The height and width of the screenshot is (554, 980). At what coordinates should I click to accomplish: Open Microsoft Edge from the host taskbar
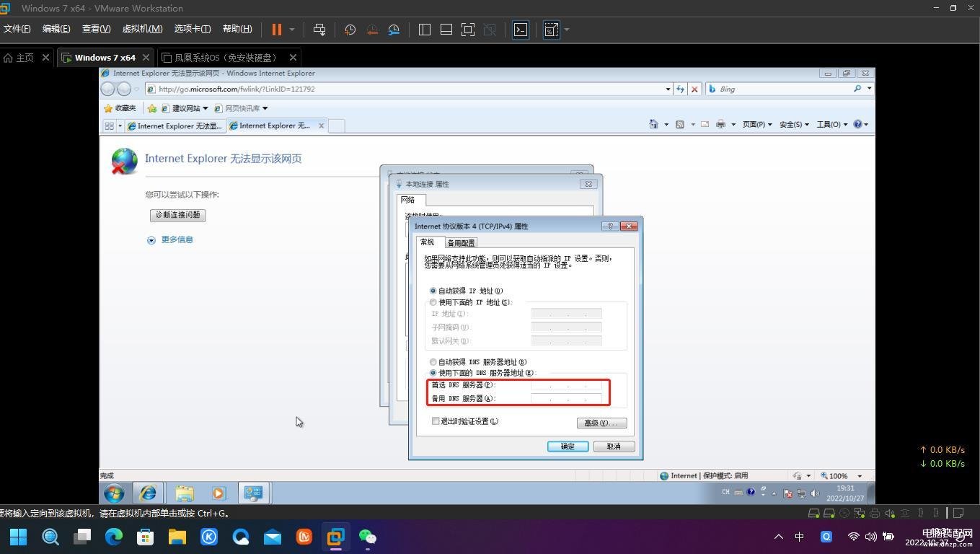[x=114, y=537]
